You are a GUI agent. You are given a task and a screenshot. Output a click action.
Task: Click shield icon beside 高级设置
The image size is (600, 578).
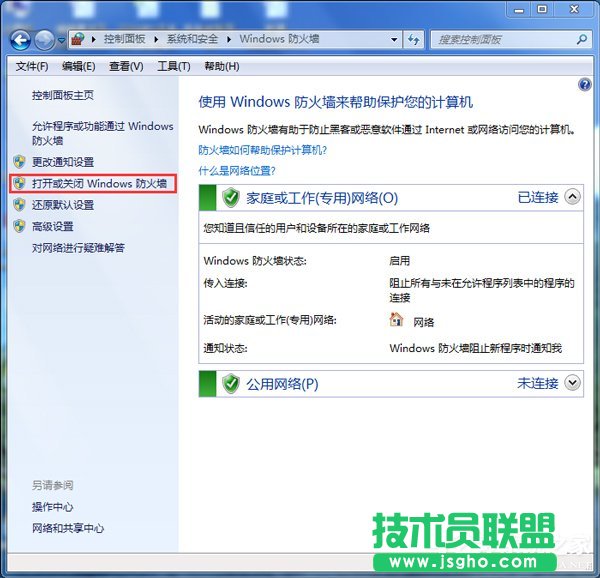click(19, 226)
